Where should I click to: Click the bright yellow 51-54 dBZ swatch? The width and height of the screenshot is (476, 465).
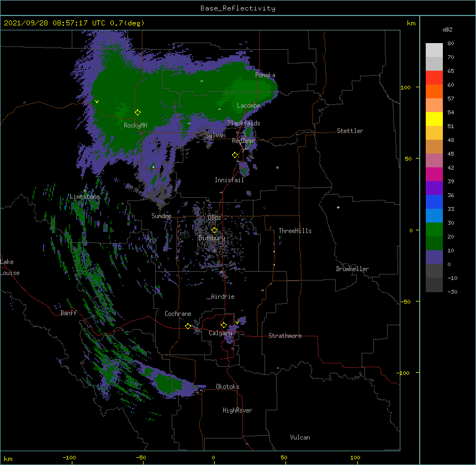click(x=434, y=119)
